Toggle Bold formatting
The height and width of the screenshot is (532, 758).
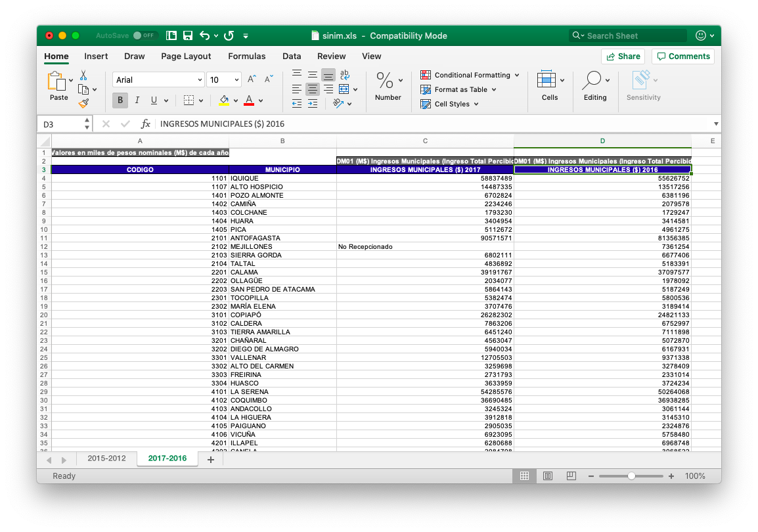pyautogui.click(x=120, y=100)
